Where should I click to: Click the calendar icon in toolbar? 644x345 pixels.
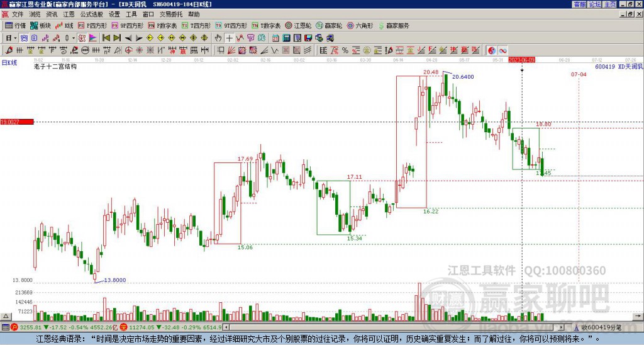pos(275,38)
